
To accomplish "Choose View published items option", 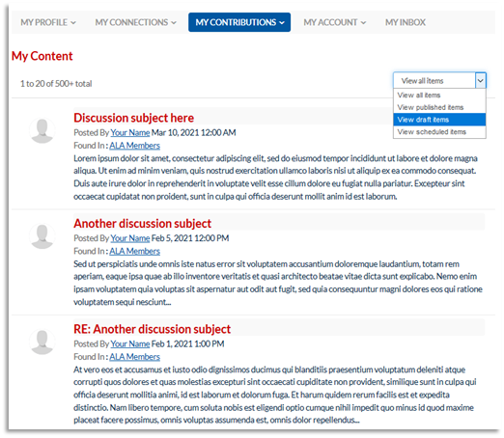I will (439, 107).
